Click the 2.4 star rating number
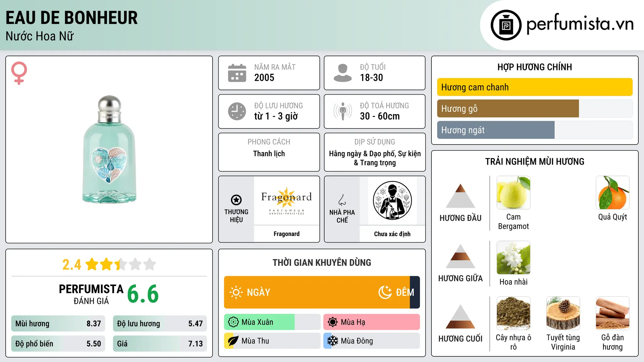 (72, 265)
